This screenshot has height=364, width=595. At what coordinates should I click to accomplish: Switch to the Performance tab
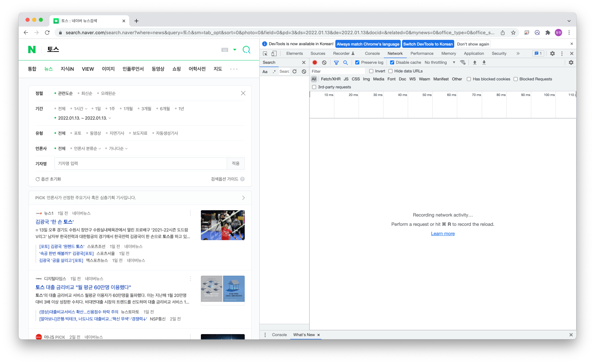pos(422,53)
